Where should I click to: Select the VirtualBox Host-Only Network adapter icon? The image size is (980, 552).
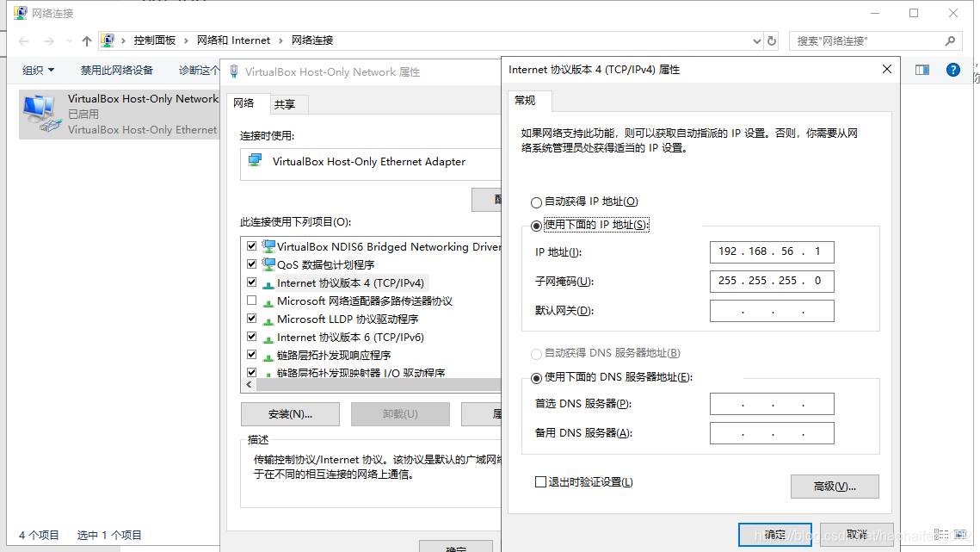[x=41, y=114]
